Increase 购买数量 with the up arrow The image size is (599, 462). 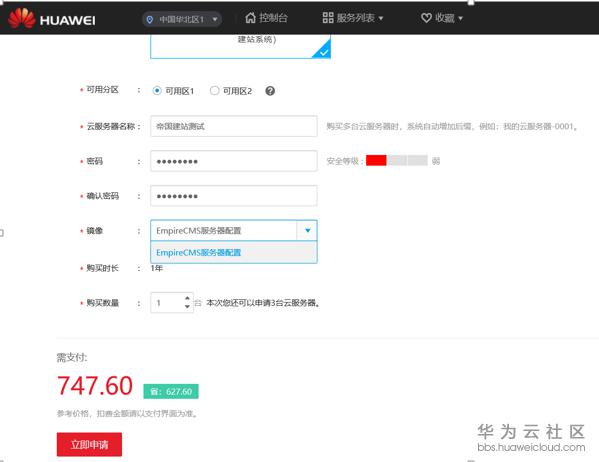coord(187,298)
